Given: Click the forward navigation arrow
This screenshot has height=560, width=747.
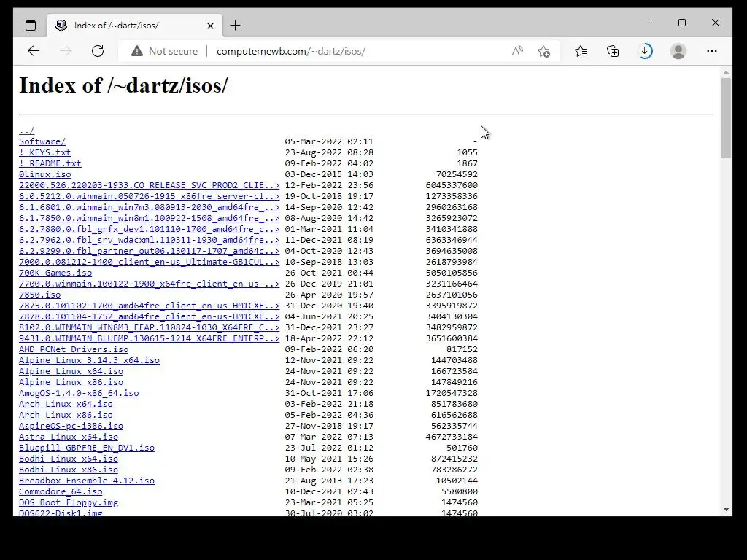Looking at the screenshot, I should 66,51.
